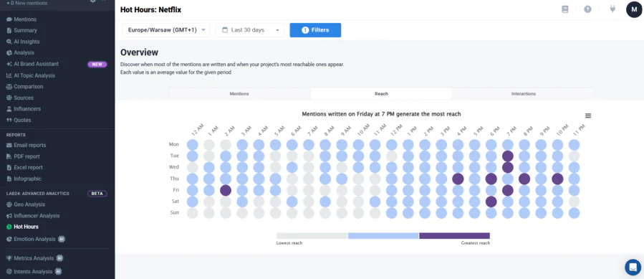644x279 pixels.
Task: Click the purple Thursday 10 PM dot
Action: pos(557,179)
